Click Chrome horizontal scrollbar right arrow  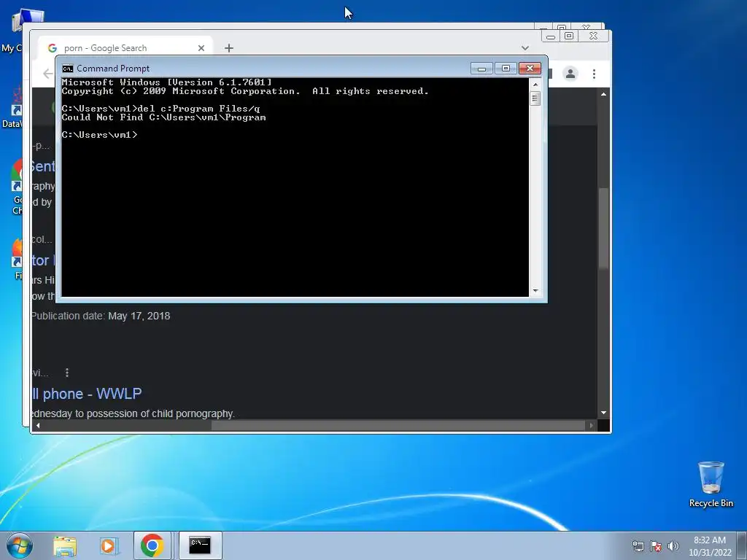click(591, 426)
